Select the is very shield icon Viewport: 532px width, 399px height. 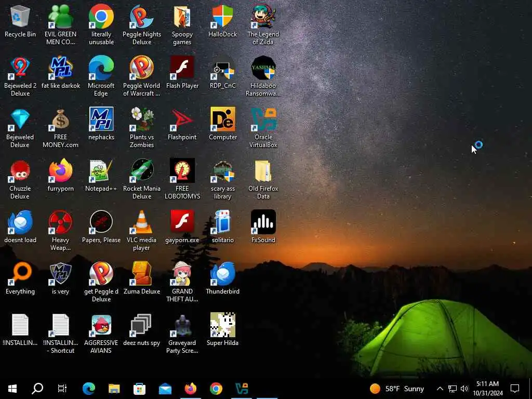click(60, 280)
